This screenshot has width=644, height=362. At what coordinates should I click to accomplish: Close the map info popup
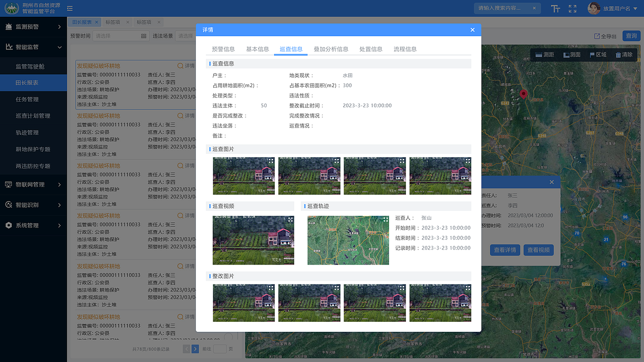(551, 182)
